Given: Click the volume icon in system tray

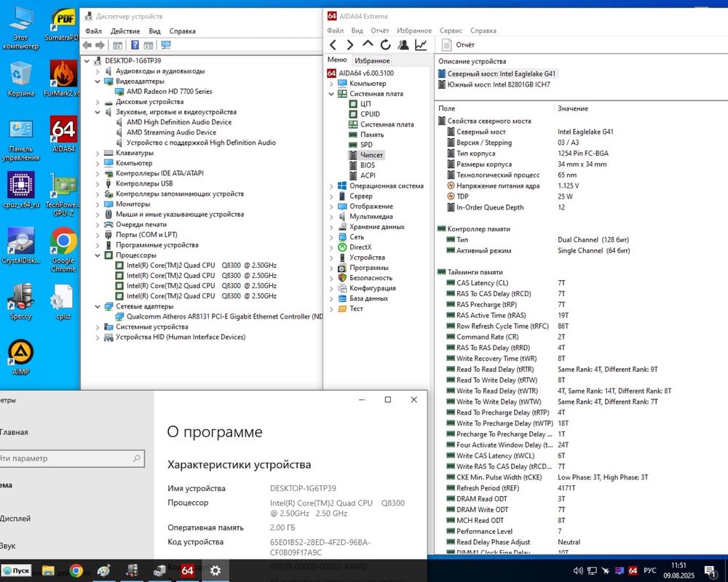Looking at the screenshot, I should tap(577, 570).
